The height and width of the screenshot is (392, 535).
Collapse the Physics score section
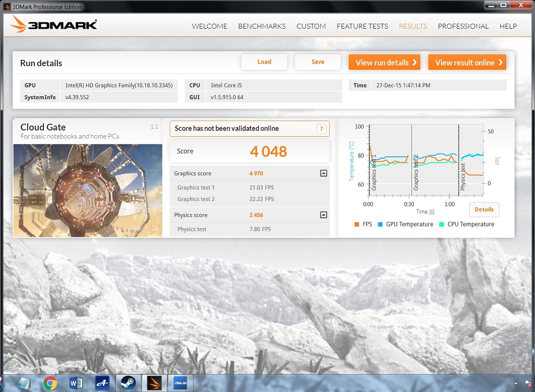point(323,215)
